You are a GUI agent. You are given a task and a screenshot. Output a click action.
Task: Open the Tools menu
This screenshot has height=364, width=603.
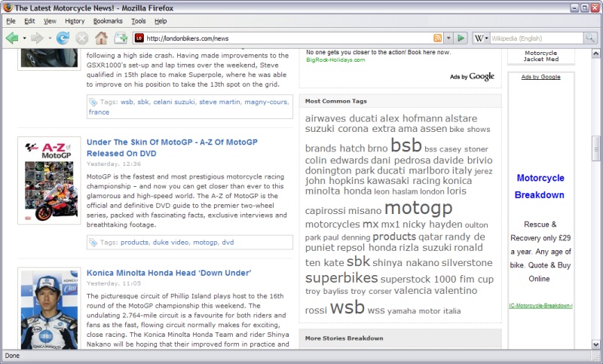pyautogui.click(x=139, y=21)
